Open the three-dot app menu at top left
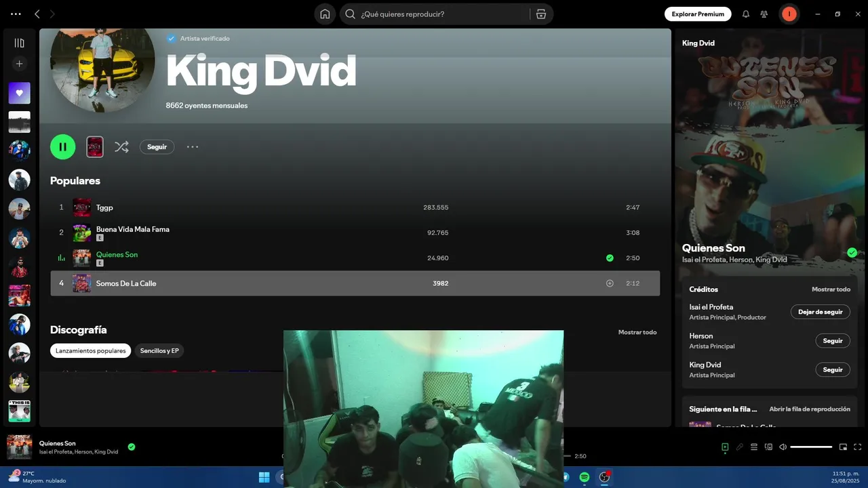The image size is (868, 488). 16,14
